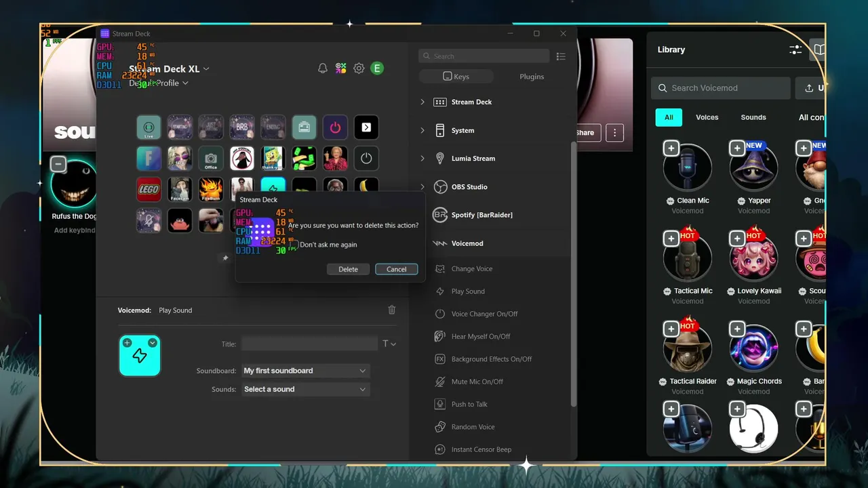The height and width of the screenshot is (488, 868).
Task: Expand the System category
Action: click(x=422, y=130)
